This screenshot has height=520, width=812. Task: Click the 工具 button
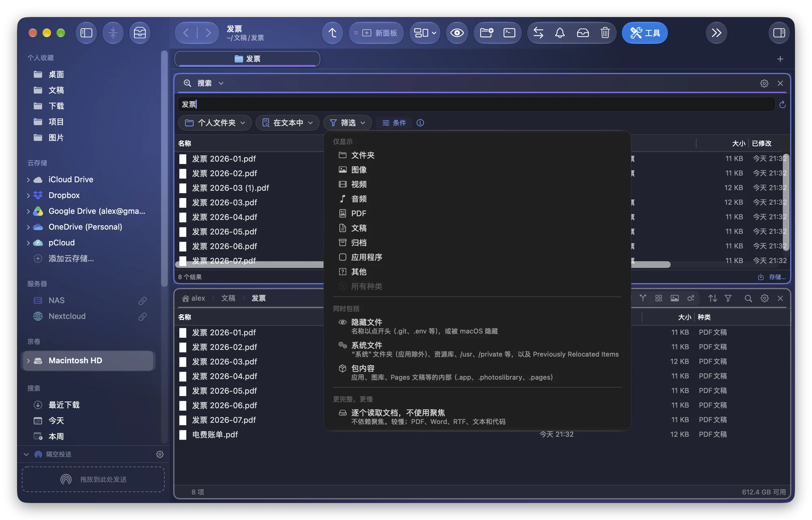tap(645, 33)
